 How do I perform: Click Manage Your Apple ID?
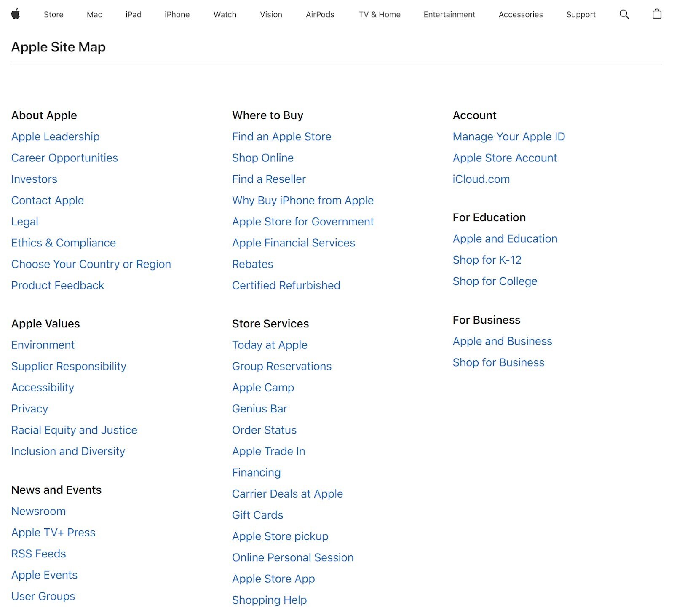[509, 137]
